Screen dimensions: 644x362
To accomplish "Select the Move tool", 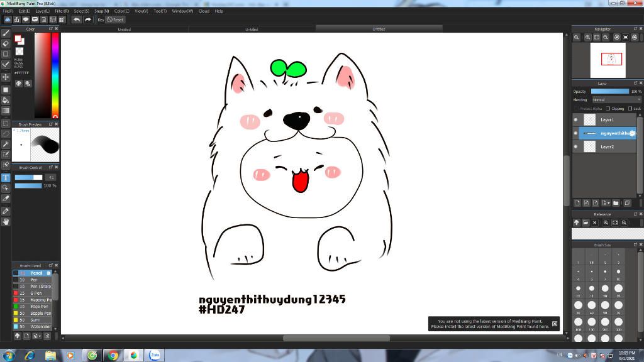I will pos(6,77).
